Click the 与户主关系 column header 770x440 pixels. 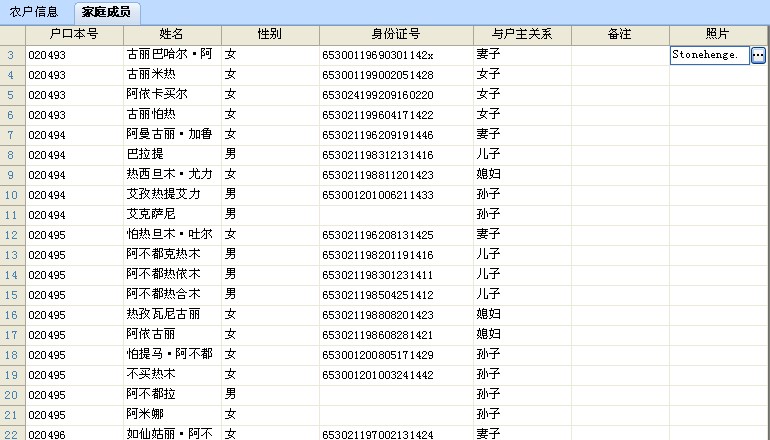521,34
